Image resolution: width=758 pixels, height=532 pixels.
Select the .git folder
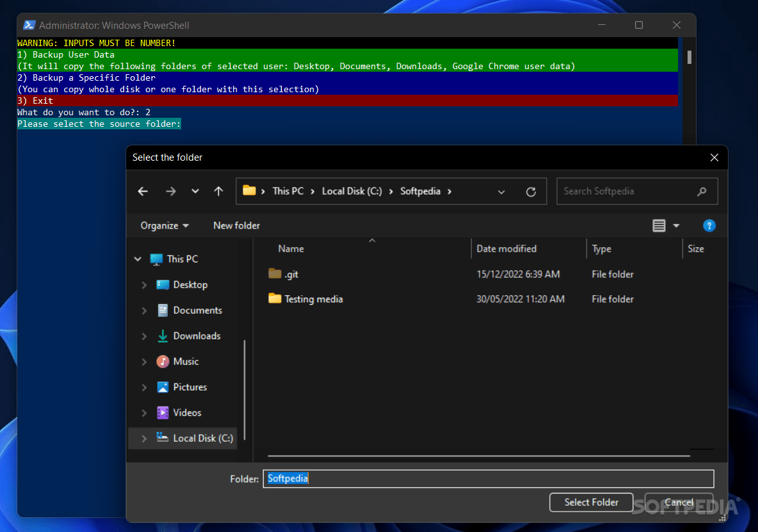click(x=291, y=275)
